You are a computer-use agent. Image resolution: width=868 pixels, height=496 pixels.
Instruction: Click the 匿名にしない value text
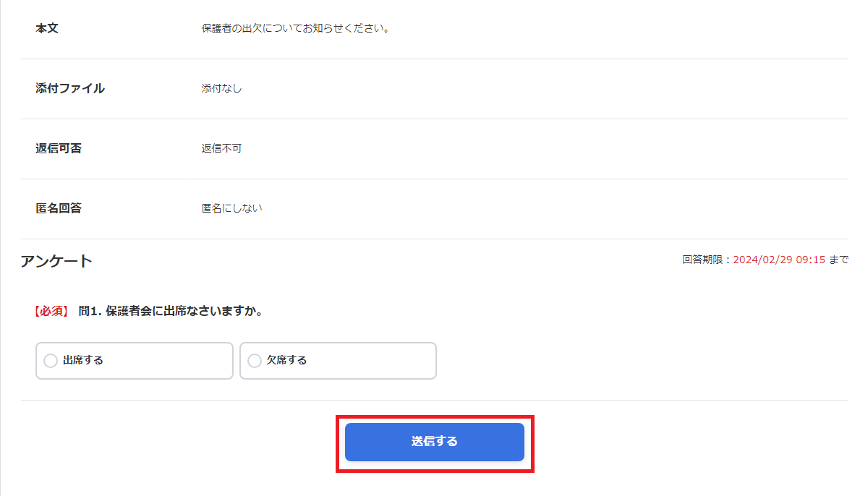pos(231,208)
